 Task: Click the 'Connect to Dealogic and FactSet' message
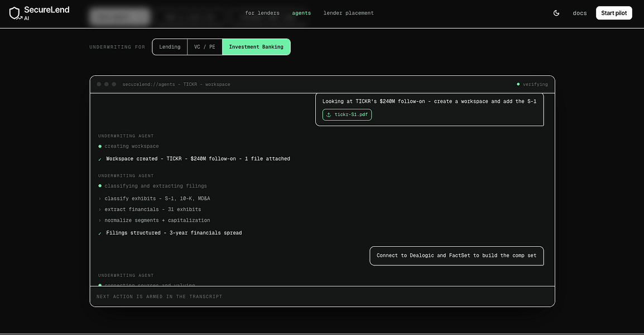pos(456,256)
